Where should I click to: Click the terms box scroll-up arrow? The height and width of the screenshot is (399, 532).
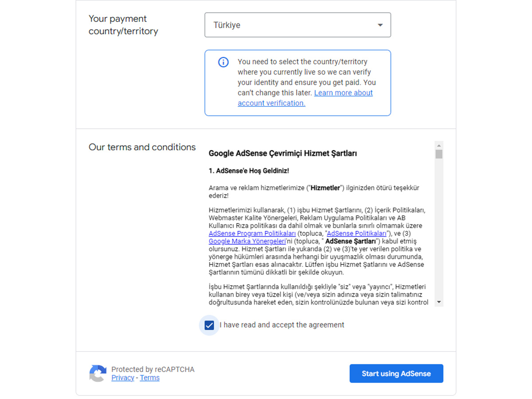tap(439, 145)
